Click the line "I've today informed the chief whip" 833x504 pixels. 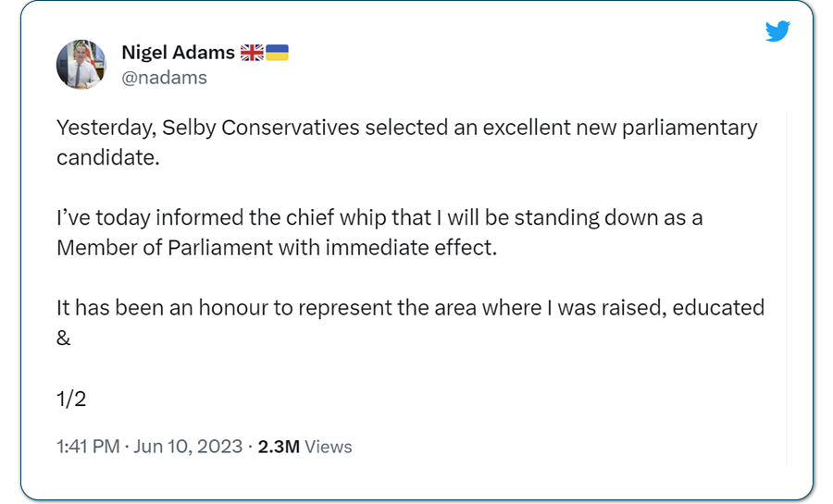(x=379, y=218)
